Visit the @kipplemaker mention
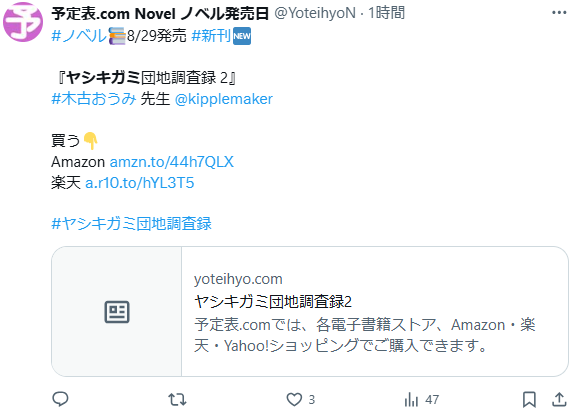Image resolution: width=579 pixels, height=416 pixels. (x=223, y=99)
